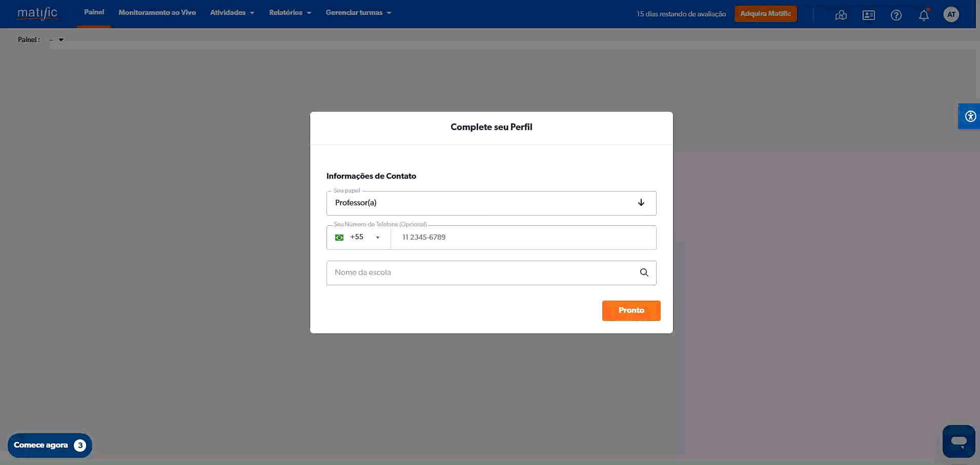This screenshot has width=980, height=465.
Task: Open the ID card icon in header
Action: (868, 15)
